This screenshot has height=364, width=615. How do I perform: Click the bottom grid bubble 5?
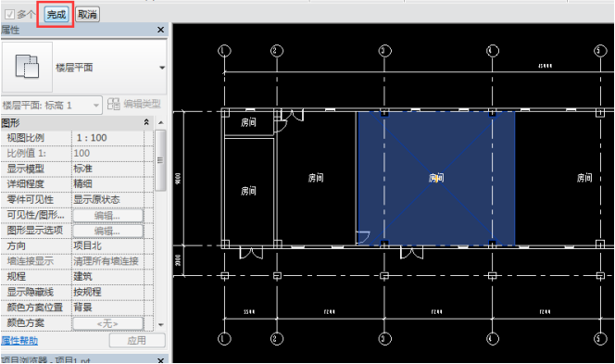[x=600, y=338]
